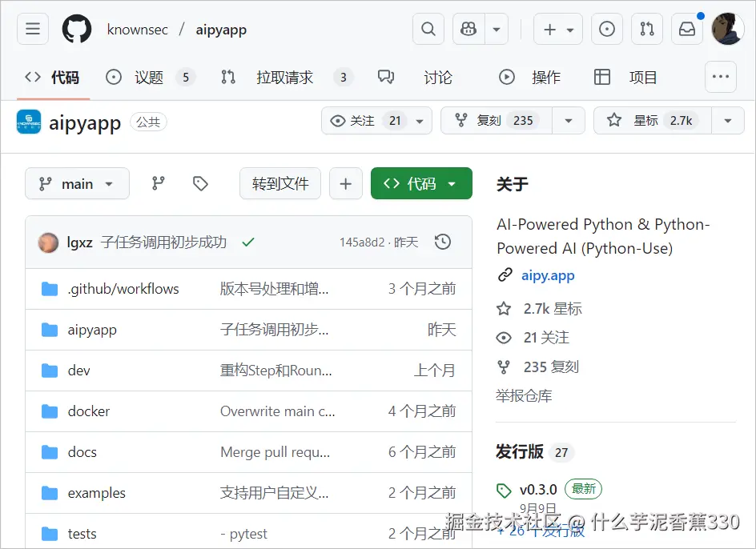Click the folder icon beside docker
Image resolution: width=756 pixels, height=549 pixels.
coord(50,411)
